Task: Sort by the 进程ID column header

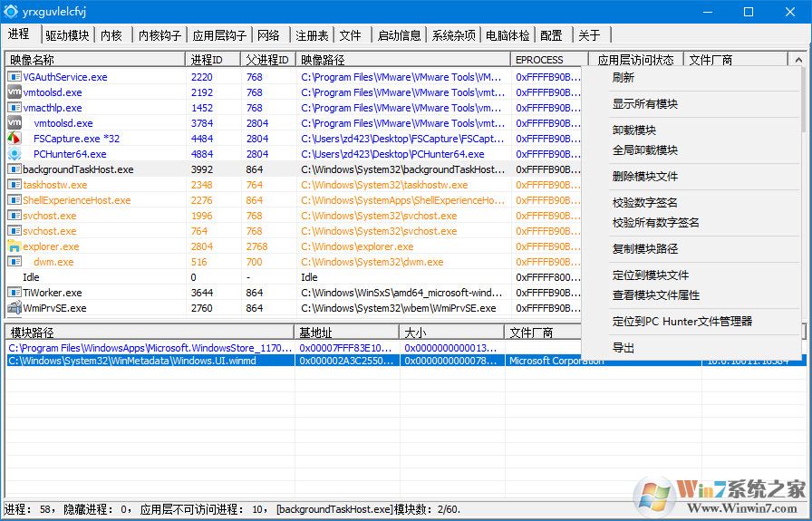Action: (x=207, y=60)
